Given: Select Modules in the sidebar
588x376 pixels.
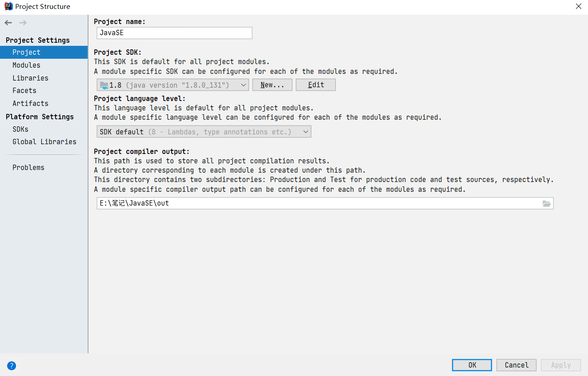Looking at the screenshot, I should [x=26, y=65].
